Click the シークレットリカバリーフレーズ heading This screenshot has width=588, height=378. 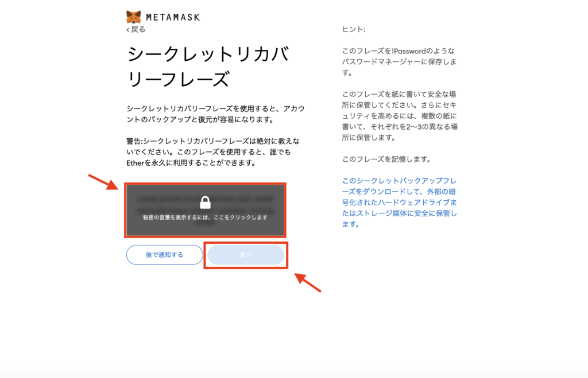pos(207,67)
